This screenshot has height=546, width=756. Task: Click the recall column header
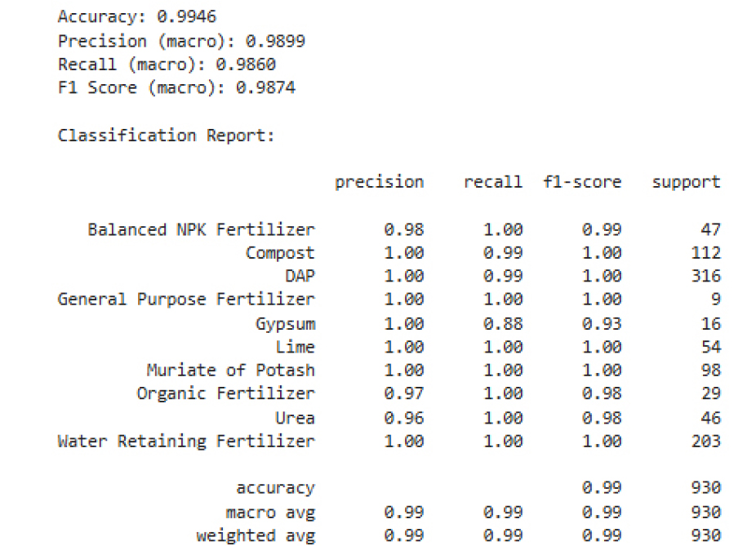[493, 182]
